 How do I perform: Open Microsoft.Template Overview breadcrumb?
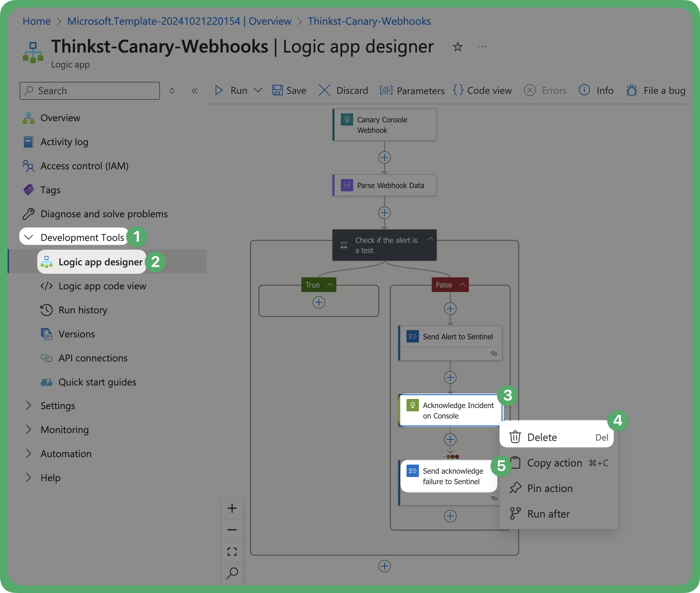179,21
